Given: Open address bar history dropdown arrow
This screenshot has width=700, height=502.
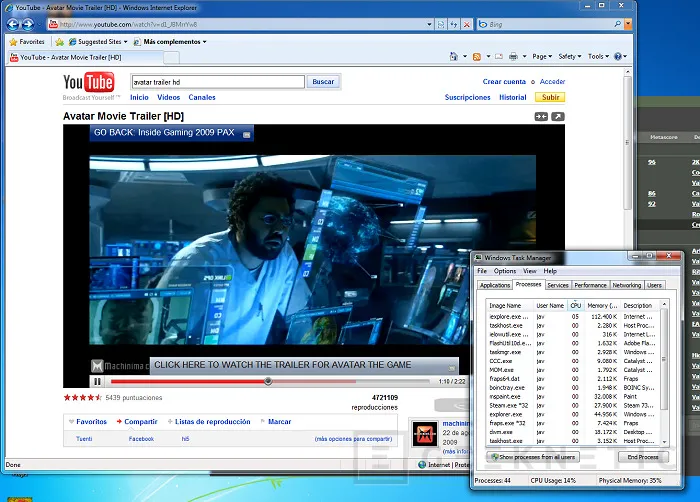Looking at the screenshot, I should 429,25.
